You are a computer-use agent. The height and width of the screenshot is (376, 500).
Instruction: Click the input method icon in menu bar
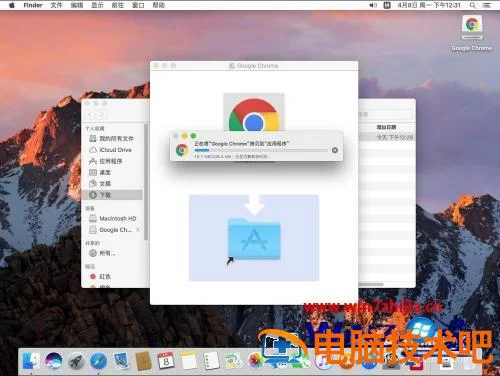387,5
